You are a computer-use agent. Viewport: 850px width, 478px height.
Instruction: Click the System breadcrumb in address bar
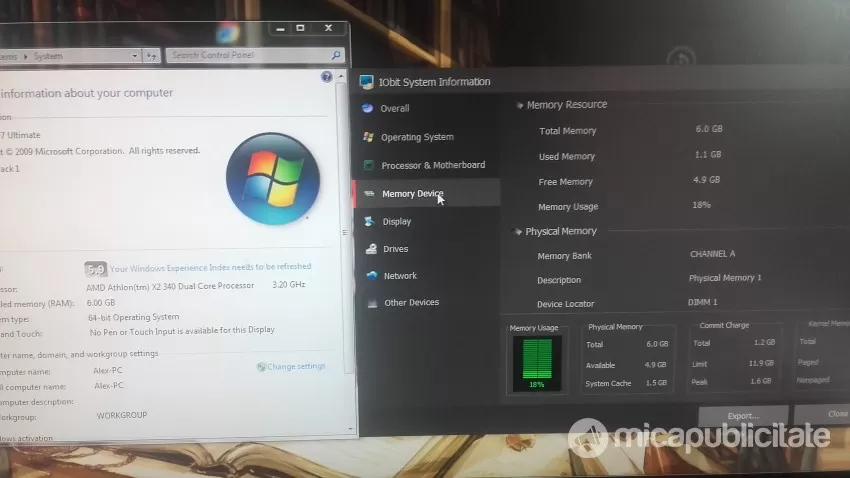click(48, 56)
